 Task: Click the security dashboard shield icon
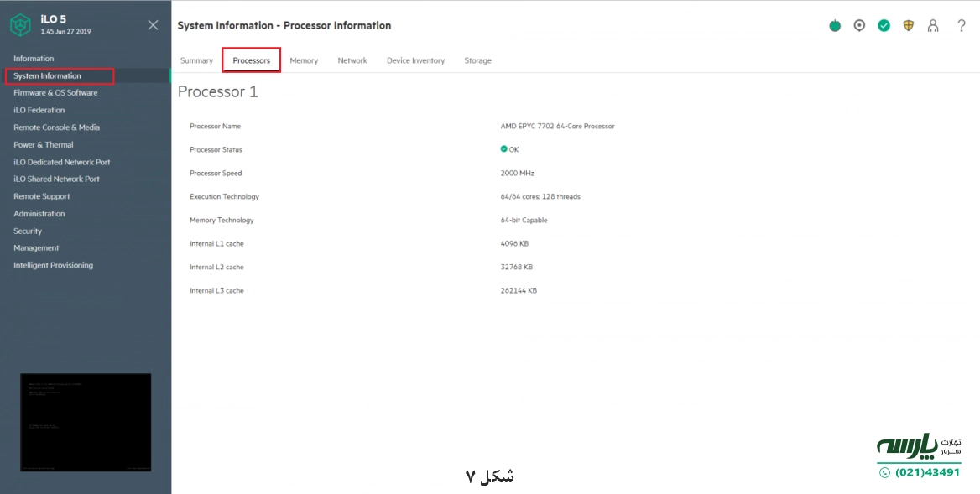908,25
